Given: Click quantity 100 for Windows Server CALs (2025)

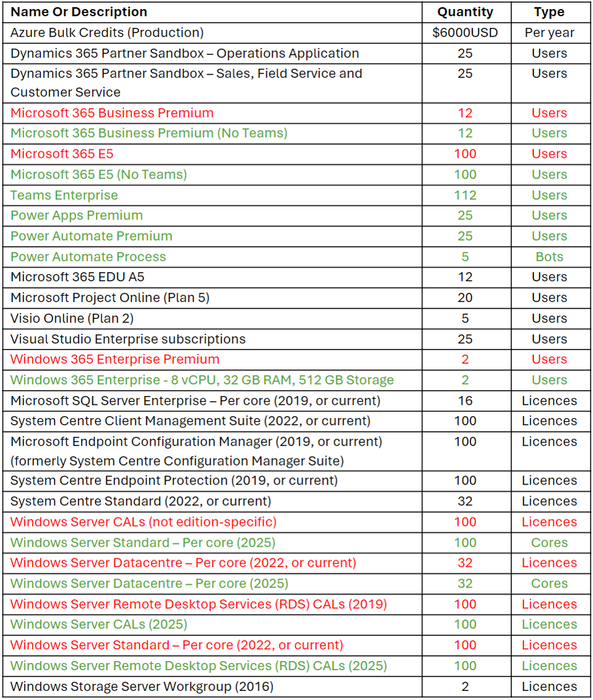Looking at the screenshot, I should pos(465,624).
